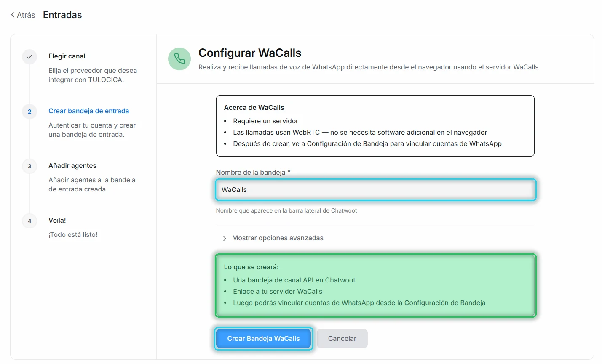Click the 'Después de crear' bullet line
This screenshot has width=602, height=364.
(x=367, y=144)
